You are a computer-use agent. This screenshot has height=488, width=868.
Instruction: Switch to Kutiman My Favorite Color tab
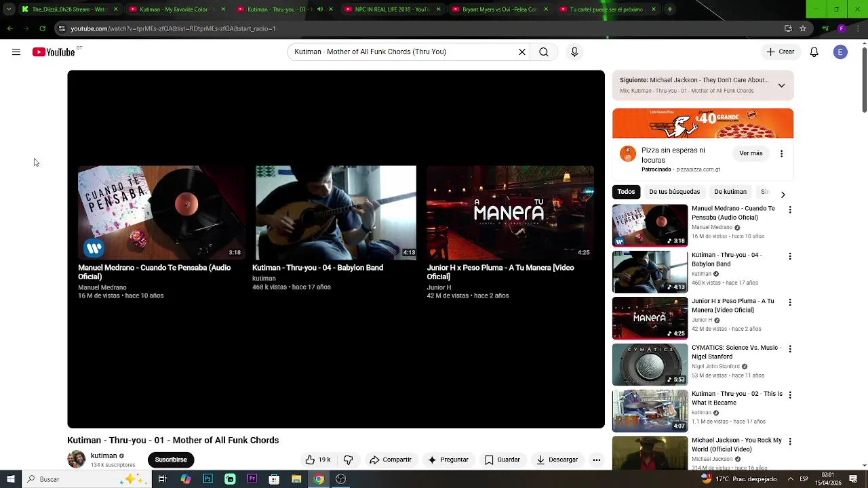pyautogui.click(x=176, y=9)
